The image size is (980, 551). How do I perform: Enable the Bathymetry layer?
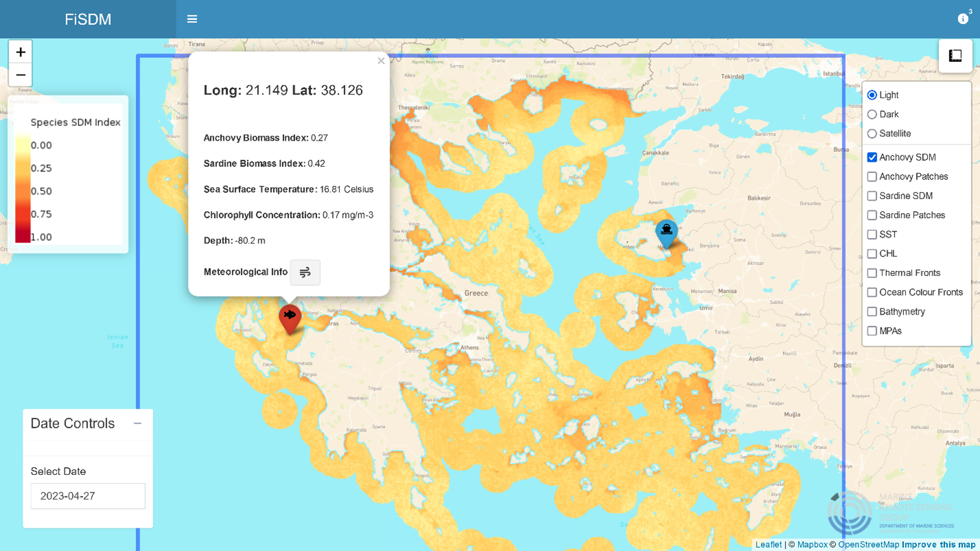click(872, 312)
